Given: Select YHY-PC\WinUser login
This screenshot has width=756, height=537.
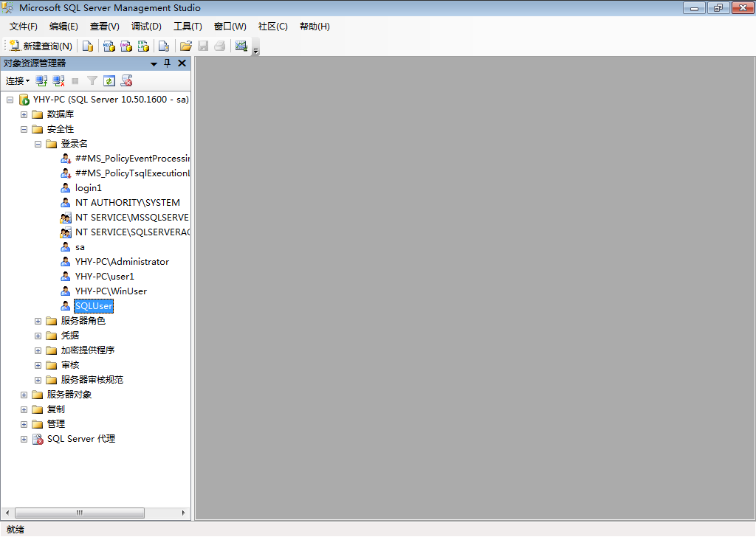Looking at the screenshot, I should pyautogui.click(x=111, y=291).
